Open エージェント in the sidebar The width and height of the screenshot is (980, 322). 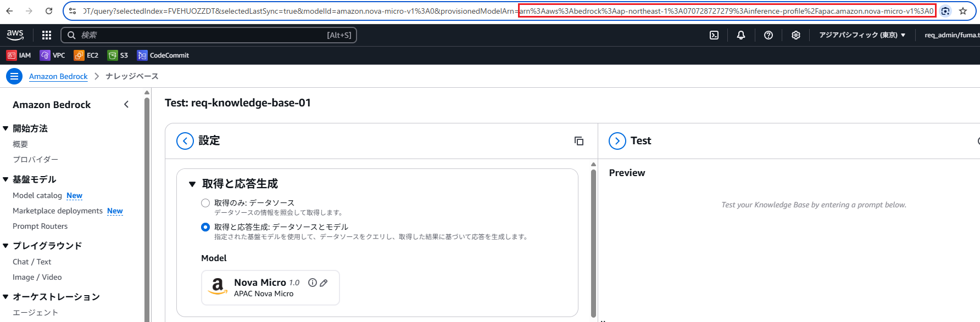tap(36, 313)
